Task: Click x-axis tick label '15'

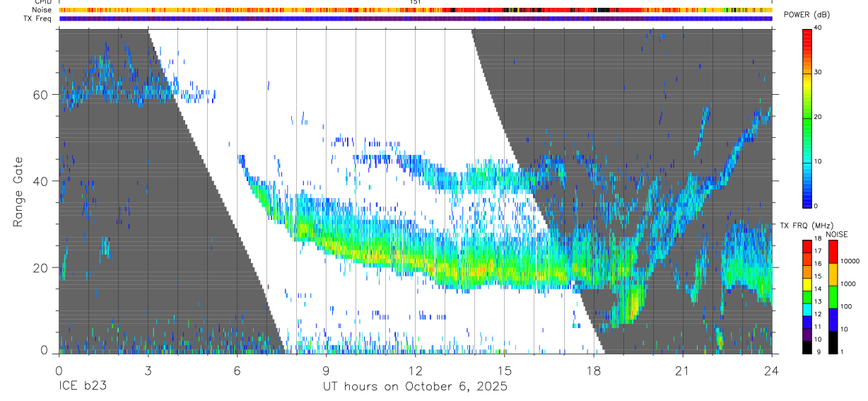Action: [505, 370]
